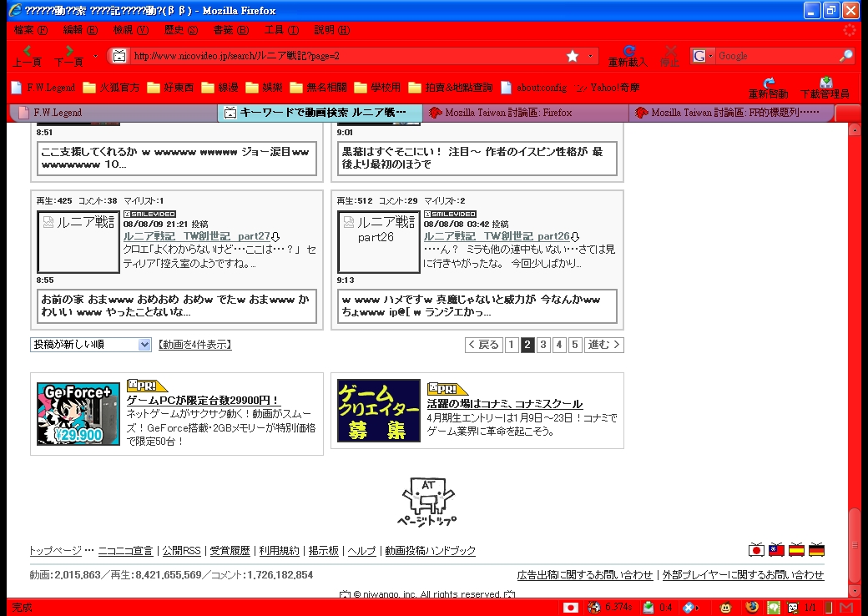
Task: Click the Gmail notifier icon in status bar
Action: point(847,608)
